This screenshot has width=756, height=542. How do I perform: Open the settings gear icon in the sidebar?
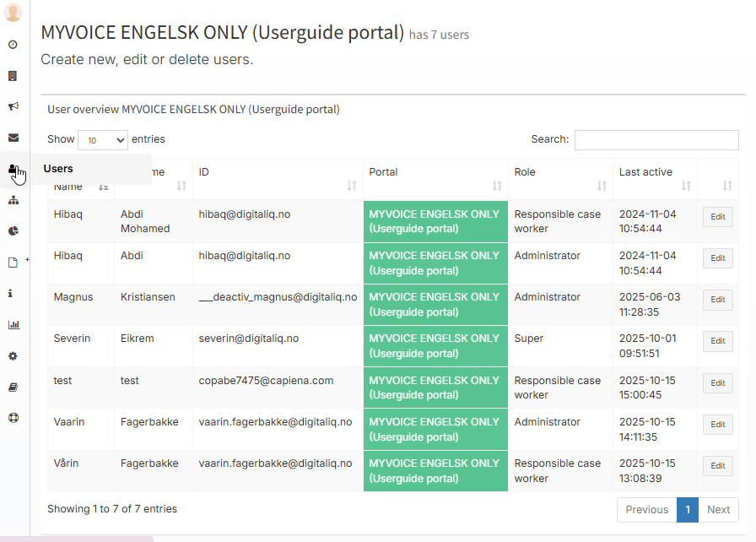(x=13, y=355)
